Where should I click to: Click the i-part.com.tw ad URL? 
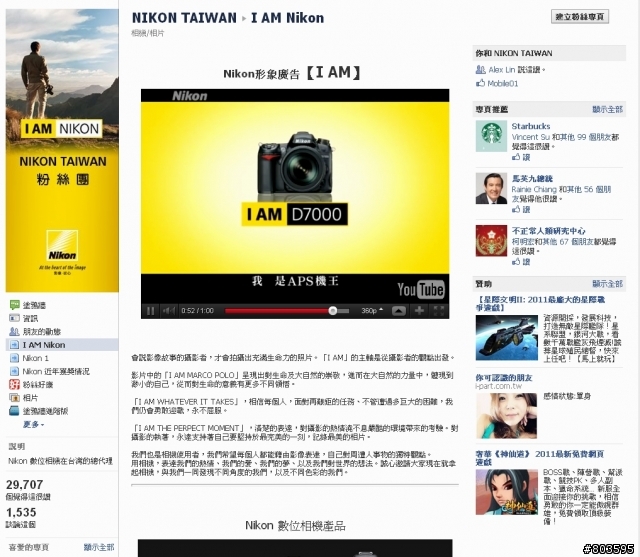(x=498, y=386)
